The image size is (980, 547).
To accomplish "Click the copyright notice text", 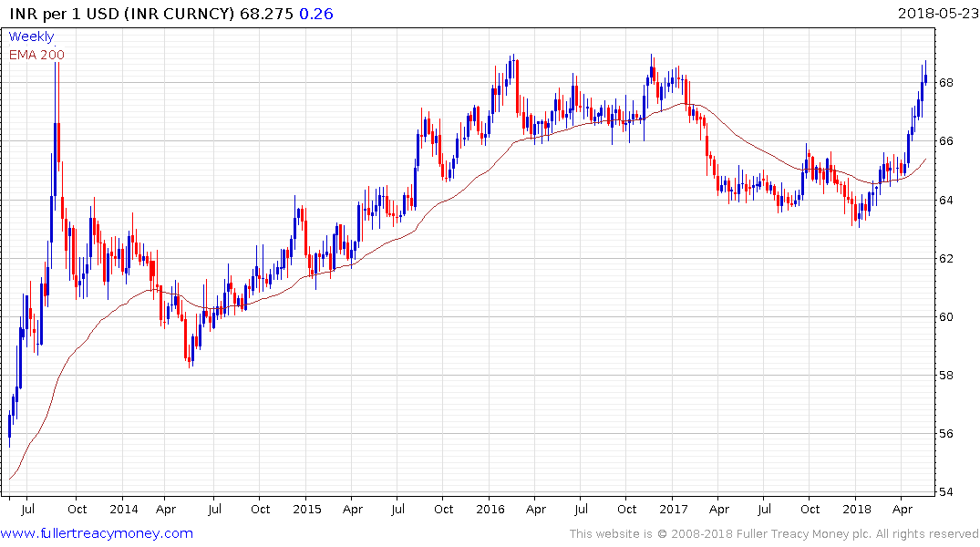I will click(774, 534).
